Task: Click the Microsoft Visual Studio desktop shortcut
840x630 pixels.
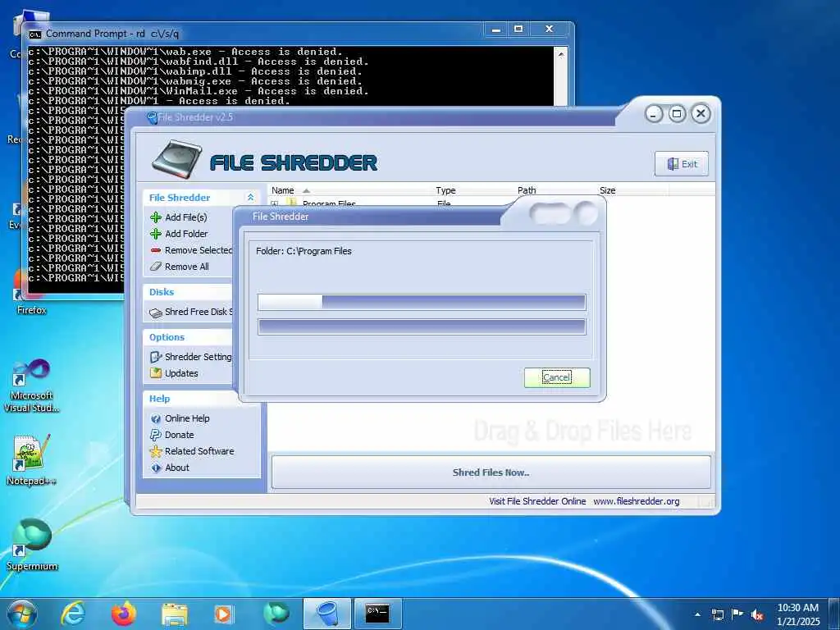Action: coord(31,386)
